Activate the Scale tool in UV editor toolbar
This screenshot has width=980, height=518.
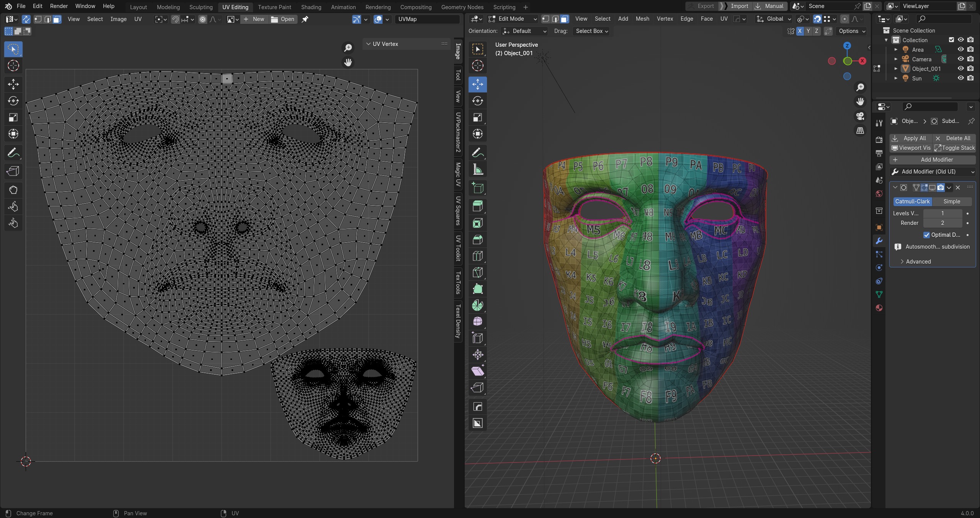point(13,117)
